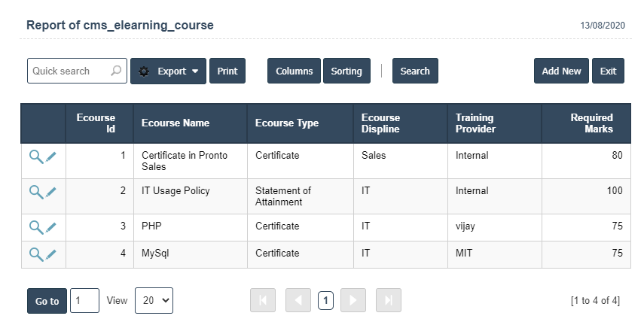644x328 pixels.
Task: Focus the Go to page number field
Action: coord(84,300)
